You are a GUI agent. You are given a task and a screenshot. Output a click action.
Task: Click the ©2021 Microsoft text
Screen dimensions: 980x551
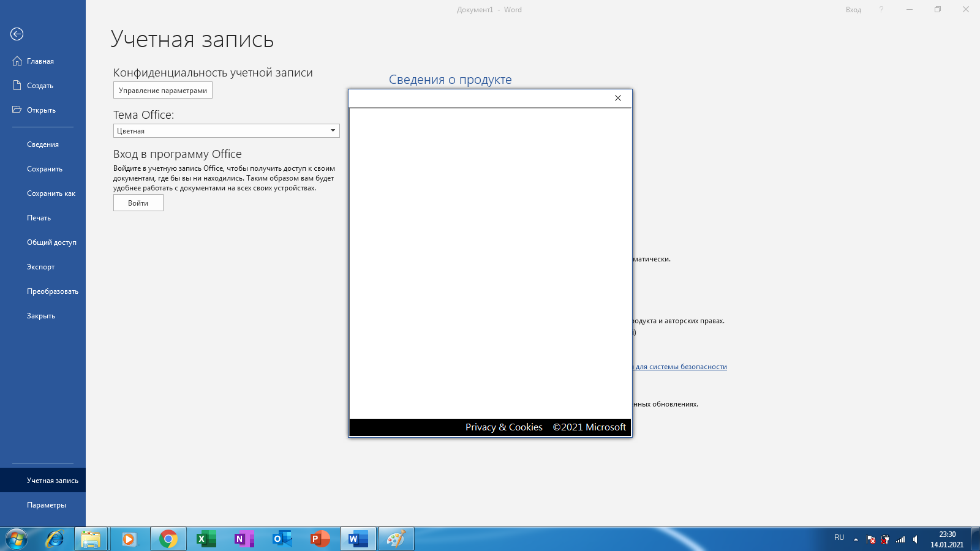click(589, 427)
